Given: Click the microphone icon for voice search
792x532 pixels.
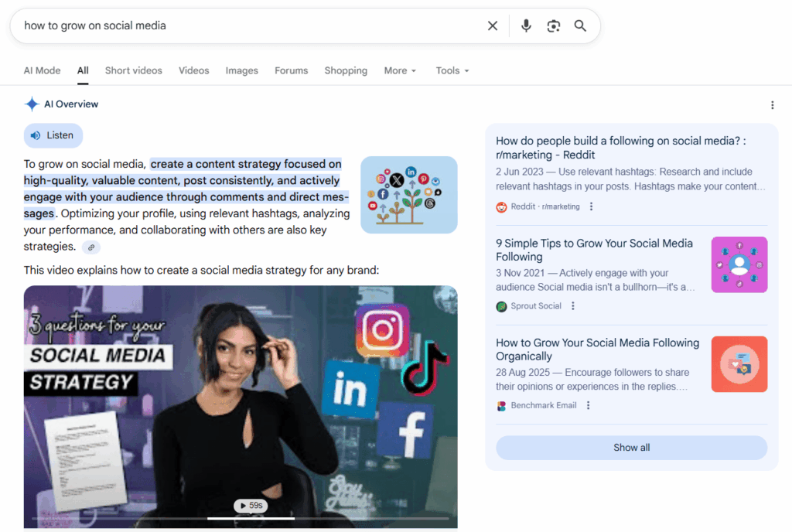Looking at the screenshot, I should pyautogui.click(x=526, y=26).
